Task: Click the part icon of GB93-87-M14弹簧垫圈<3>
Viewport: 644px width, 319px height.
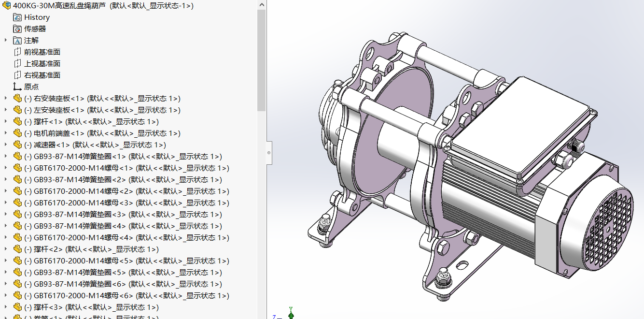Action: (x=18, y=215)
